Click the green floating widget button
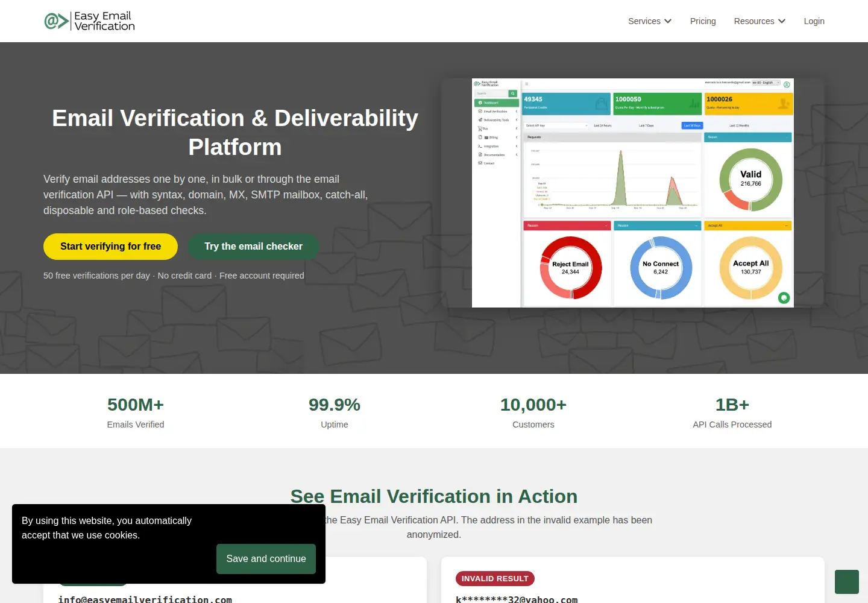The width and height of the screenshot is (868, 603). (847, 582)
